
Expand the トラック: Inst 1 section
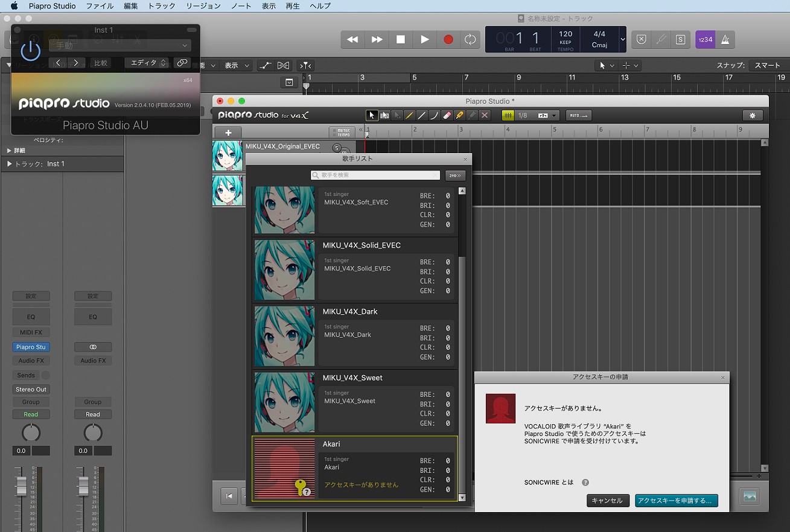(x=9, y=164)
